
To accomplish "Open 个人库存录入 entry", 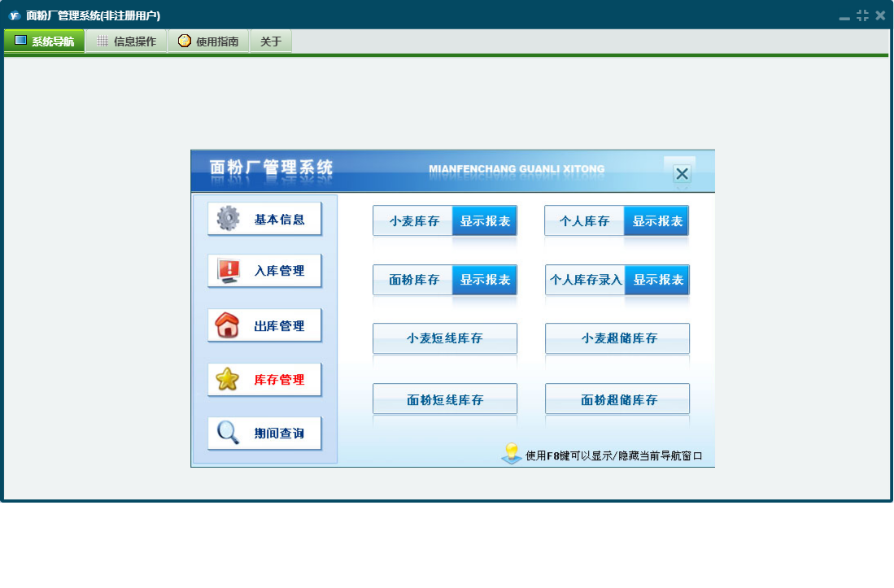I will 585,280.
